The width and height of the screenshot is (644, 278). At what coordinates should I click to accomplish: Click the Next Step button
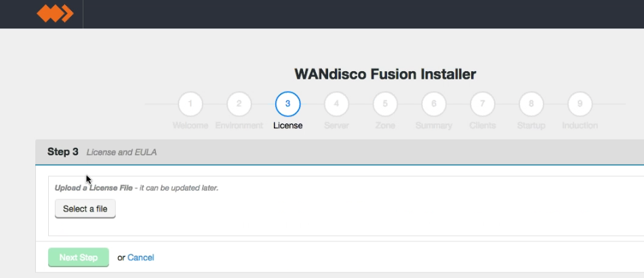click(79, 258)
